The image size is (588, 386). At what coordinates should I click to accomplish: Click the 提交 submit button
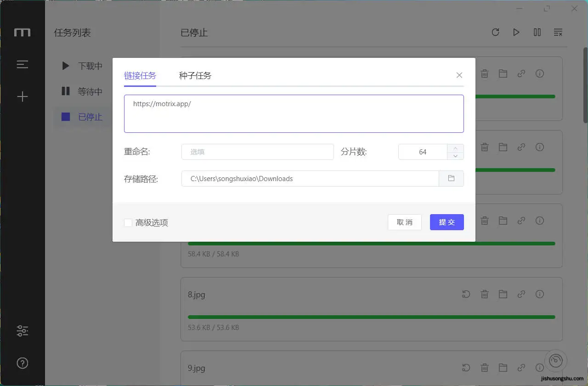pos(447,222)
